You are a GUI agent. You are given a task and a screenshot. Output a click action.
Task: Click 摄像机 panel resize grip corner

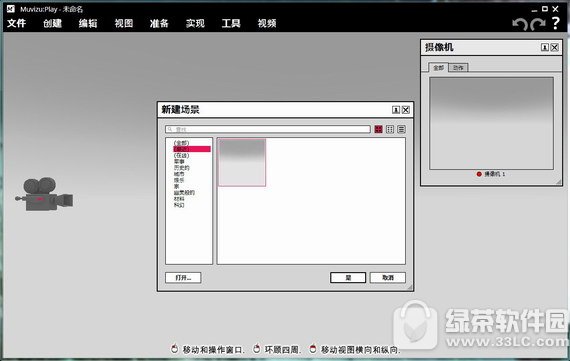pos(558,182)
